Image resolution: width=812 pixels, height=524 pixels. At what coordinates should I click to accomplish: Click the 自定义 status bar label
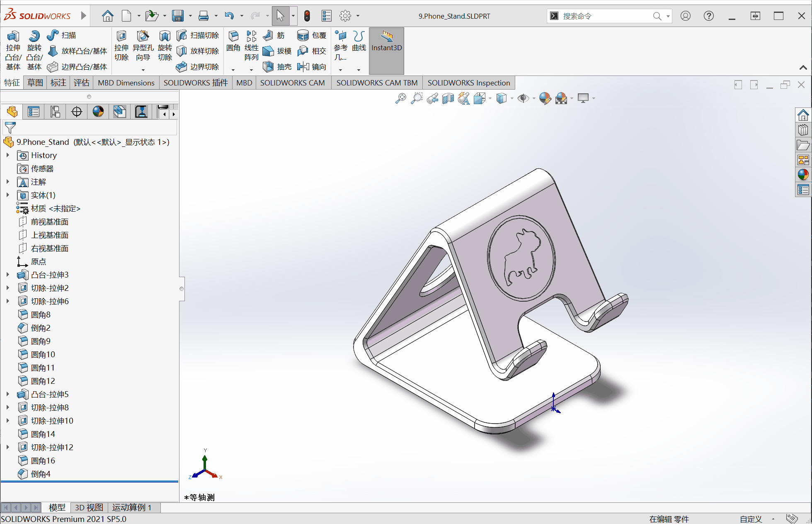pyautogui.click(x=751, y=519)
